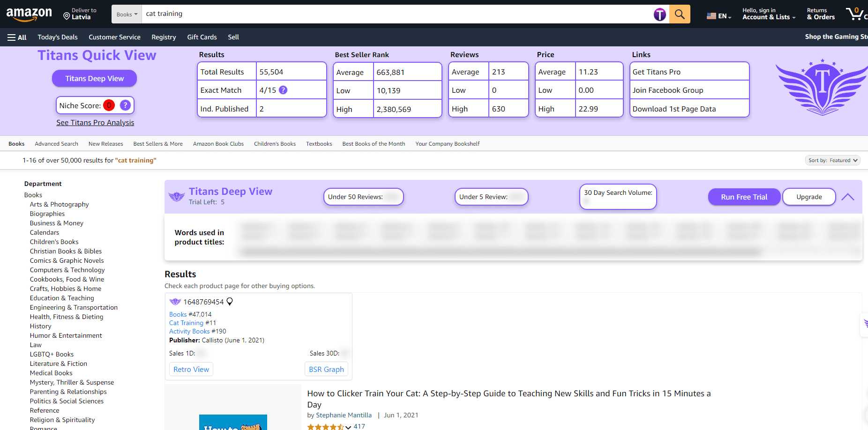Click the Titans Deep View wing icon
Image resolution: width=868 pixels, height=430 pixels.
[177, 197]
